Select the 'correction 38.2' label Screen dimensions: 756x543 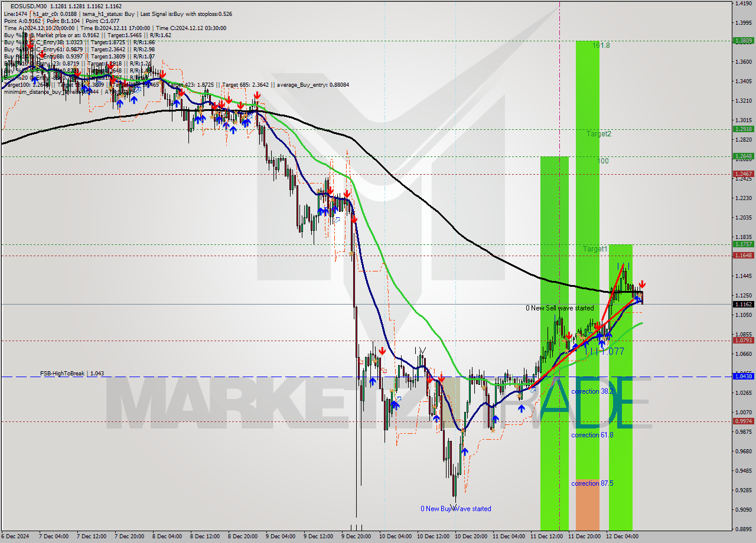pyautogui.click(x=592, y=391)
